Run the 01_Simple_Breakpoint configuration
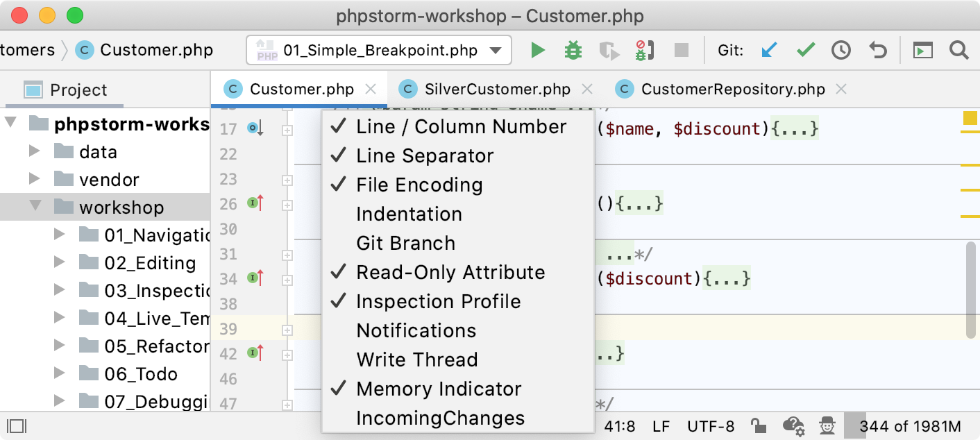Screen dimensions: 980x440 537,50
